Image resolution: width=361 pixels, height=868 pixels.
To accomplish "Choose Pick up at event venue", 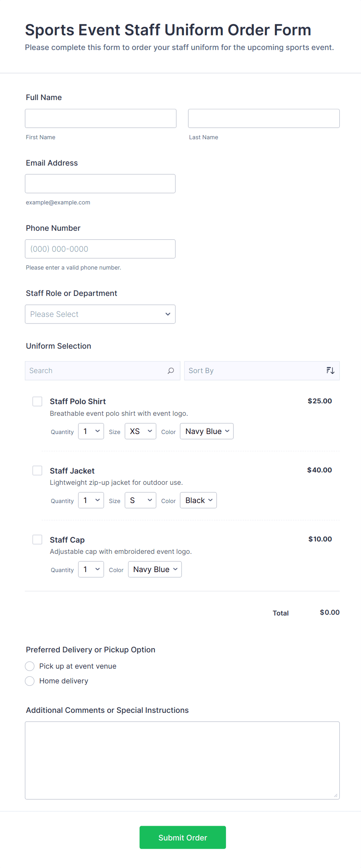I will coord(30,666).
